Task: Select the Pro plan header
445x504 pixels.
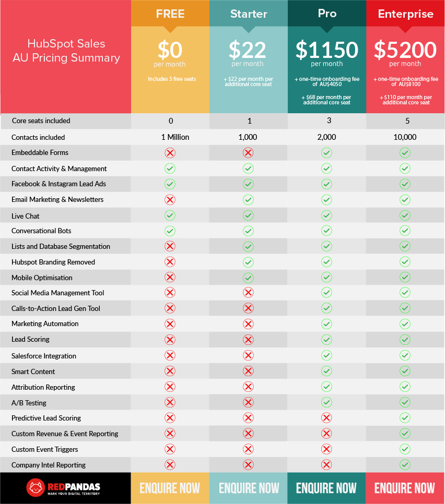Action: [327, 14]
